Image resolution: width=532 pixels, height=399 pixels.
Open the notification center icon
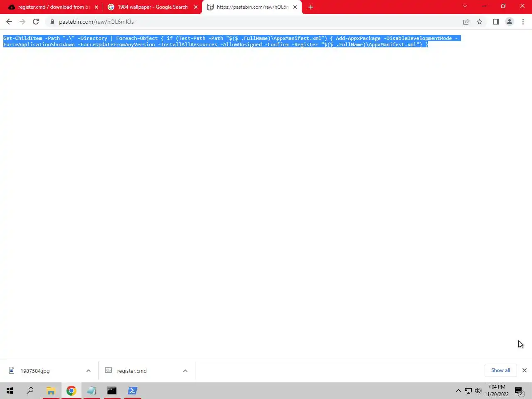519,391
